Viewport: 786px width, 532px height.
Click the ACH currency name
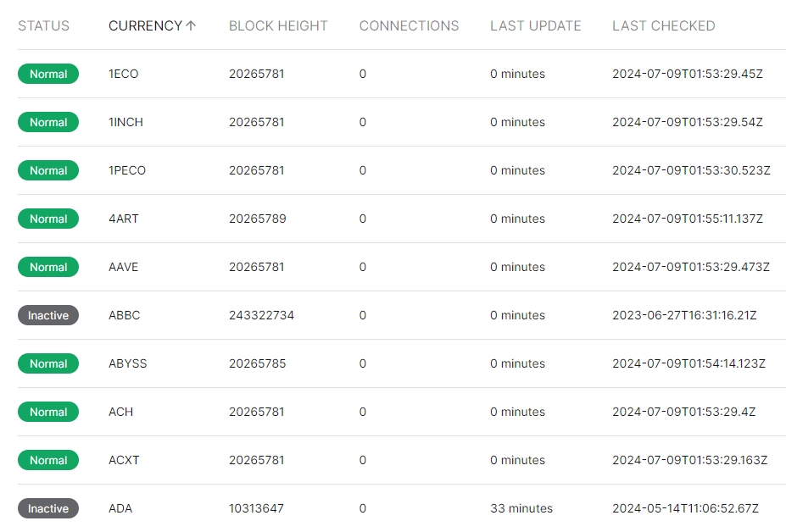121,412
